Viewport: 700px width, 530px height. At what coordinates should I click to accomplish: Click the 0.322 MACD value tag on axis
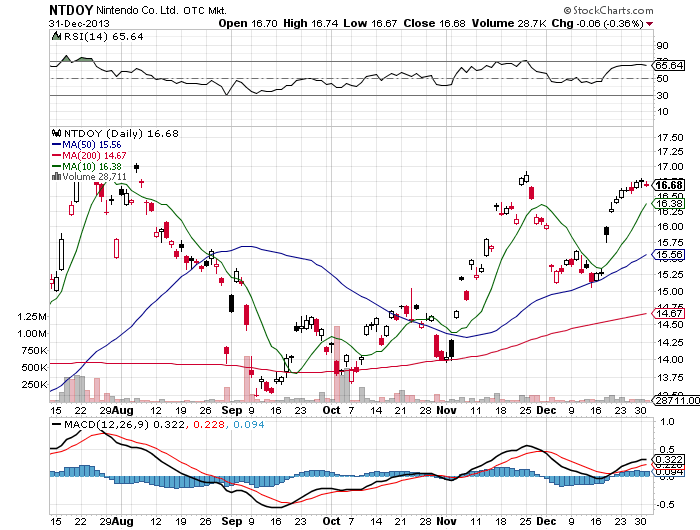coord(669,459)
